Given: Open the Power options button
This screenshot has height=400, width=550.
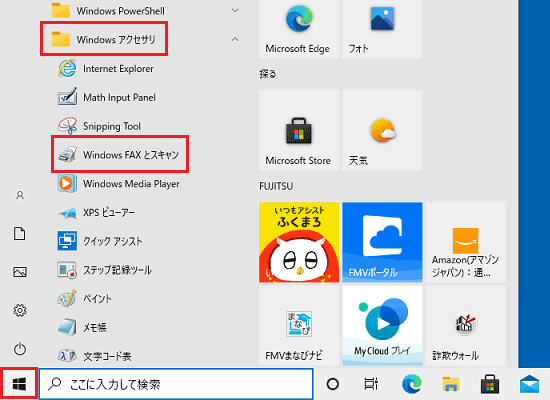Looking at the screenshot, I should tap(20, 349).
